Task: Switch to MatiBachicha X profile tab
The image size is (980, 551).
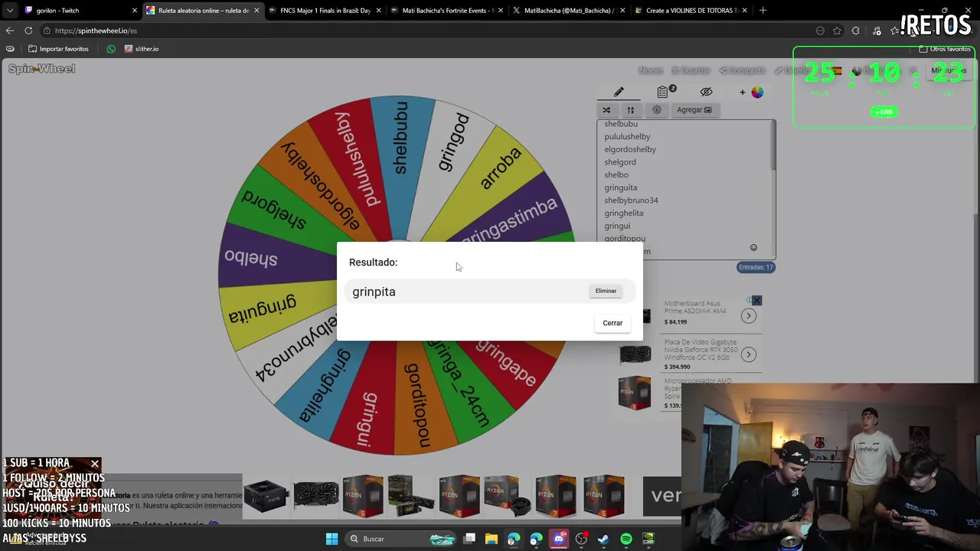Action: click(569, 11)
